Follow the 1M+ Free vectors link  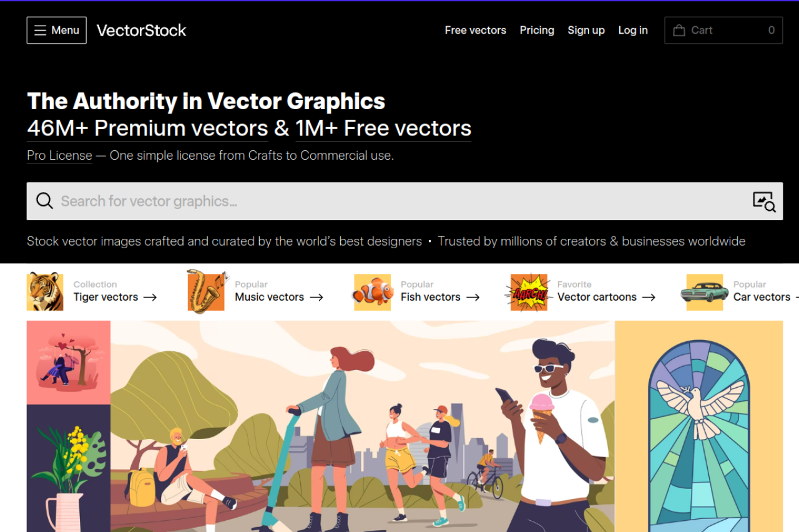pyautogui.click(x=383, y=128)
